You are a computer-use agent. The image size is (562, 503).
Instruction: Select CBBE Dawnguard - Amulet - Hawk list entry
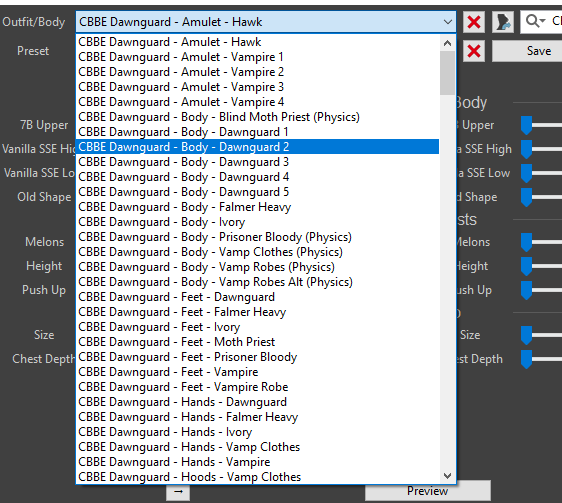click(x=257, y=42)
